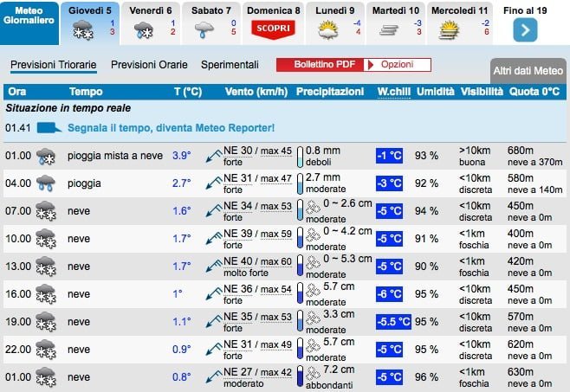This screenshot has width=570, height=392.
Task: Click the wind arrow for NE 30 / max 45
Action: click(x=214, y=156)
